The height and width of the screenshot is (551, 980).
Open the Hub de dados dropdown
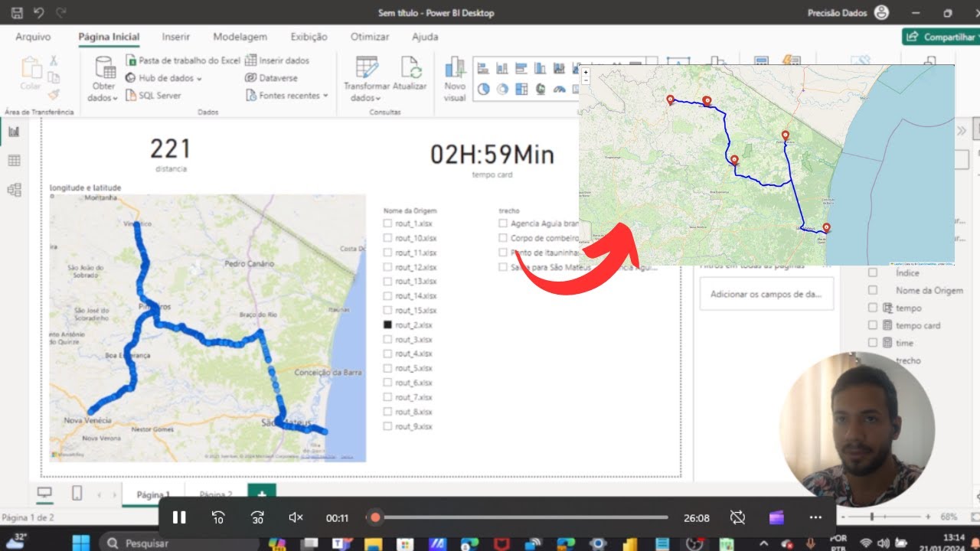pyautogui.click(x=163, y=78)
